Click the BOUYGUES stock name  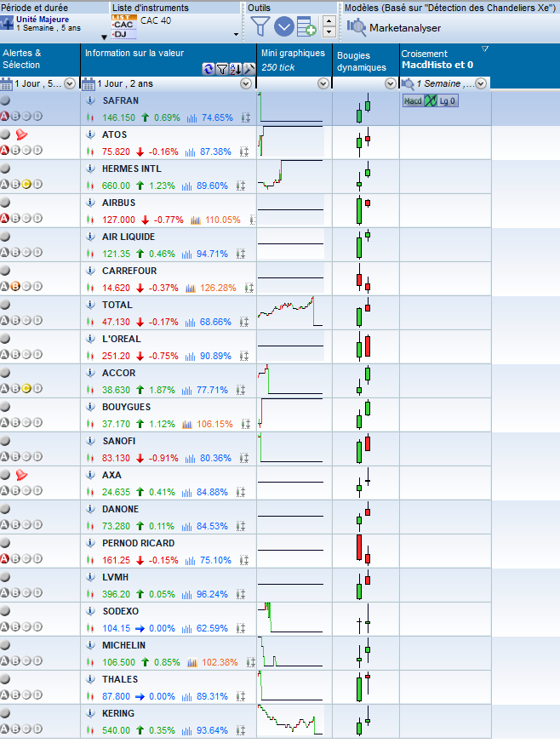pyautogui.click(x=127, y=407)
